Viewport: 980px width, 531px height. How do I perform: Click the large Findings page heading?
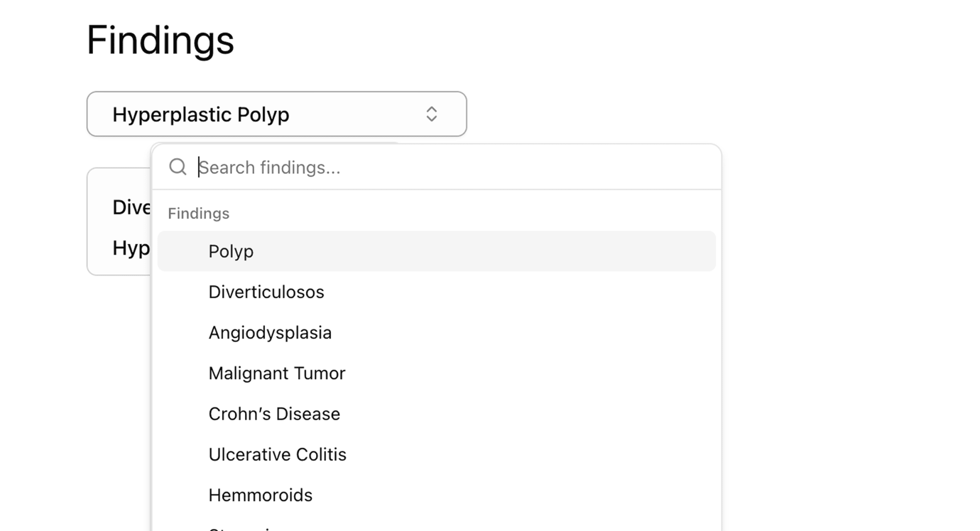(x=160, y=41)
